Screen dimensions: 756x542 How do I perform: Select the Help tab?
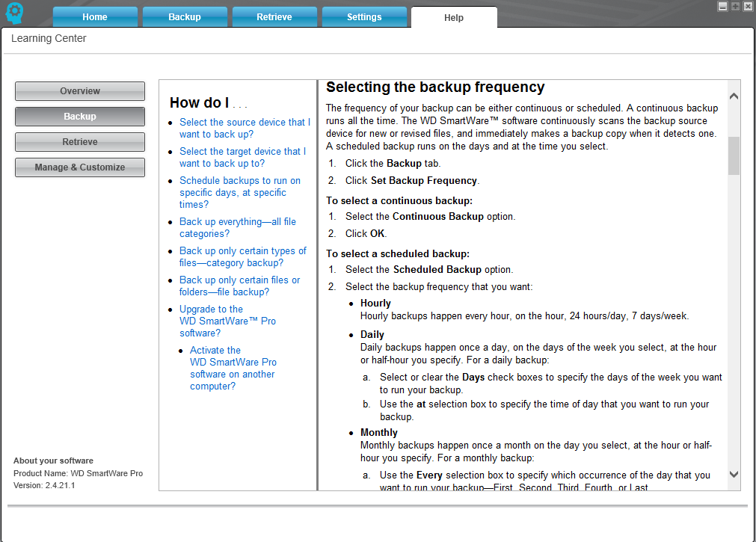(x=454, y=17)
